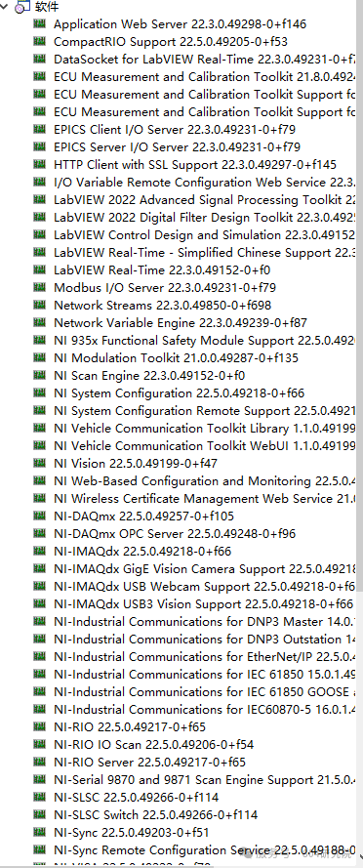Select NI-Serial 9870 and 9871 Scan Engine Support

coord(205,779)
